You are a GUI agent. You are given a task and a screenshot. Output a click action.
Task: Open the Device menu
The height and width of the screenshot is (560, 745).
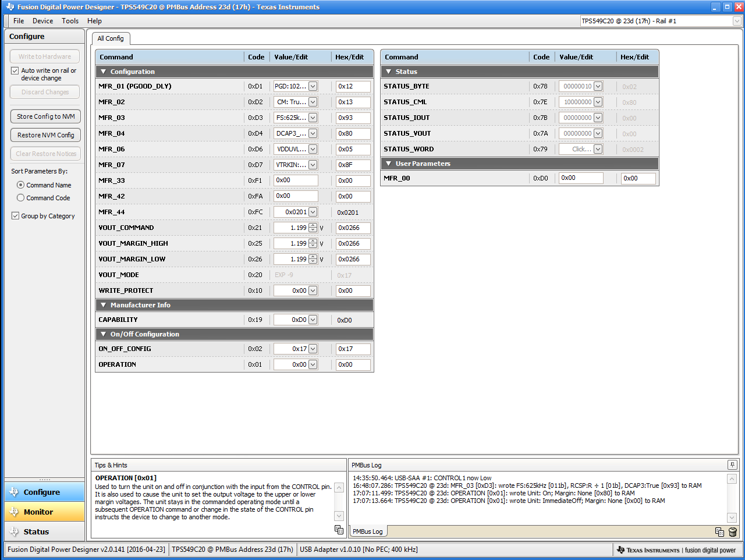point(42,20)
